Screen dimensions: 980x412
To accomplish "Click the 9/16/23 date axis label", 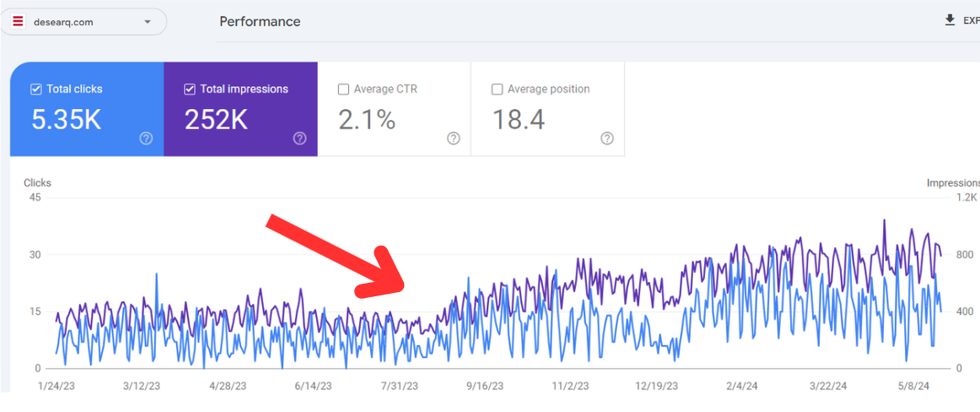I will [x=483, y=386].
